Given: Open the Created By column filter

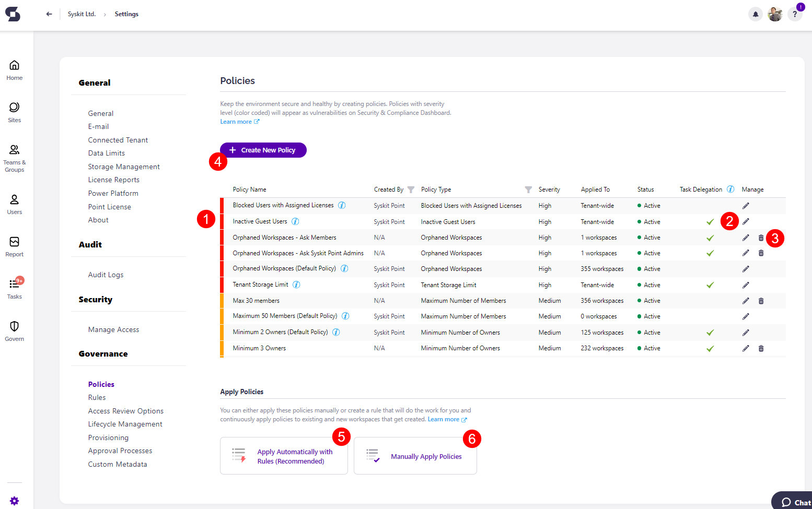Looking at the screenshot, I should click(x=411, y=189).
